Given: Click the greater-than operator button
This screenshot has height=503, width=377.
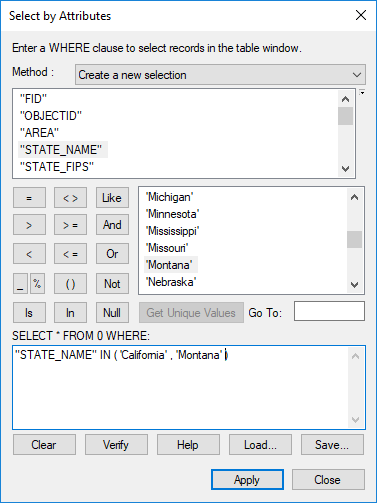Looking at the screenshot, I should (x=29, y=225).
